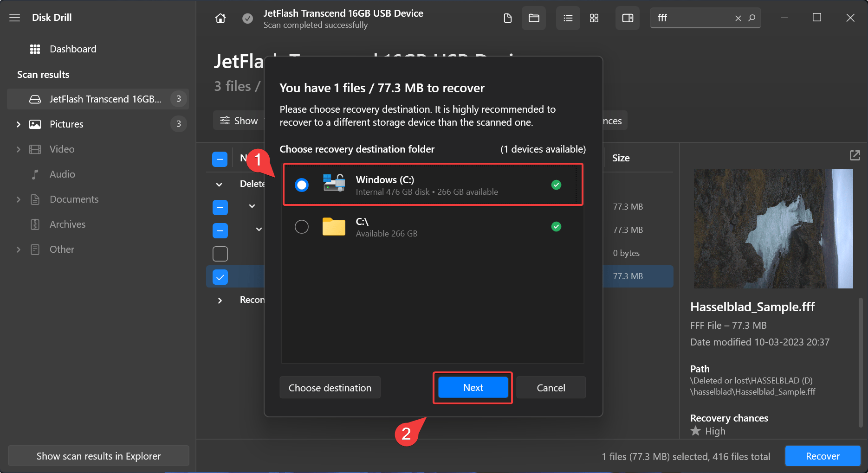Open preview in external window icon
Screen dimensions: 868x473
coord(855,155)
